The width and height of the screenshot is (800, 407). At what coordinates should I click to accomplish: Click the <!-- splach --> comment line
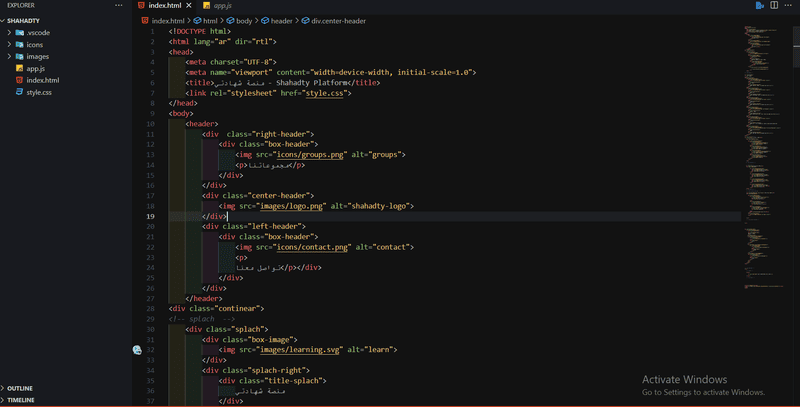[202, 319]
